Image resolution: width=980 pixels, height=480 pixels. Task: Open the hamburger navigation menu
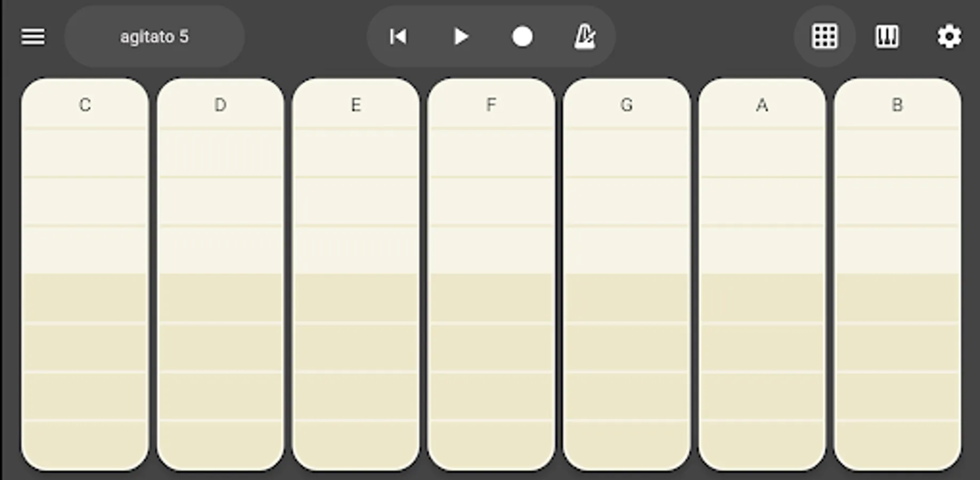point(33,36)
